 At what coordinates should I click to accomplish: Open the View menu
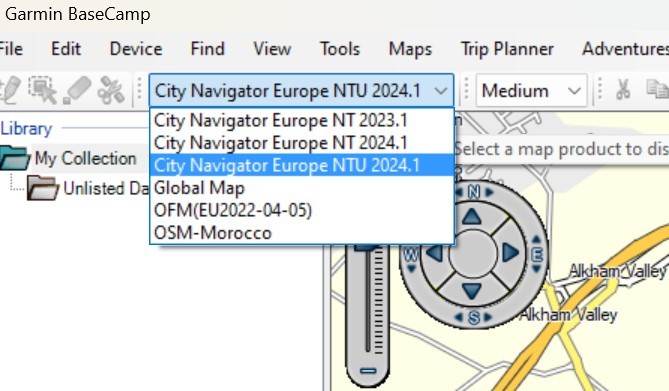pos(272,49)
